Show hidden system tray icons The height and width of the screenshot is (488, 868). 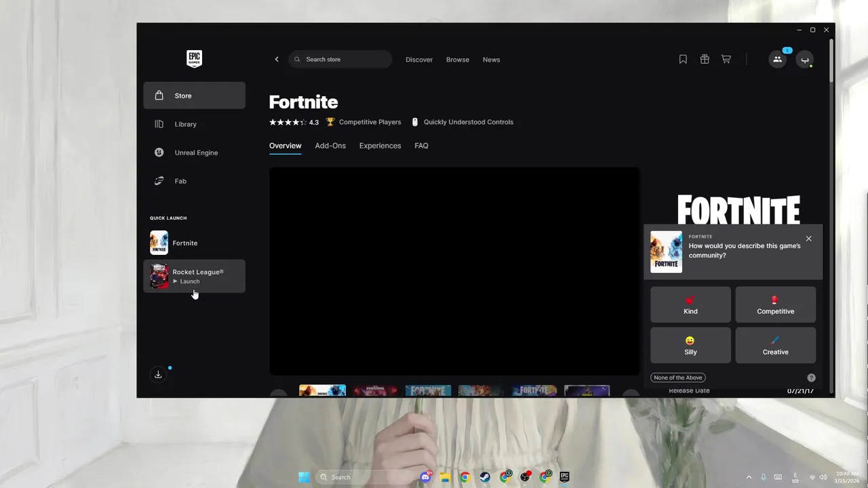pyautogui.click(x=749, y=477)
